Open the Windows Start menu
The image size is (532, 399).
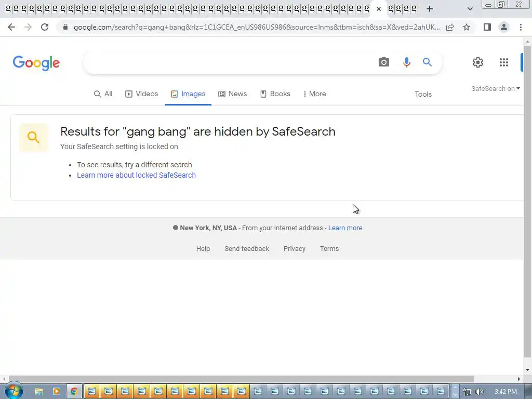pyautogui.click(x=13, y=391)
